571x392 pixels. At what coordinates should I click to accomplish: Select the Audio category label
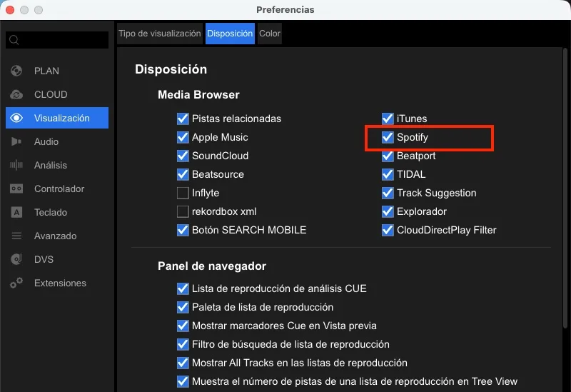(46, 141)
